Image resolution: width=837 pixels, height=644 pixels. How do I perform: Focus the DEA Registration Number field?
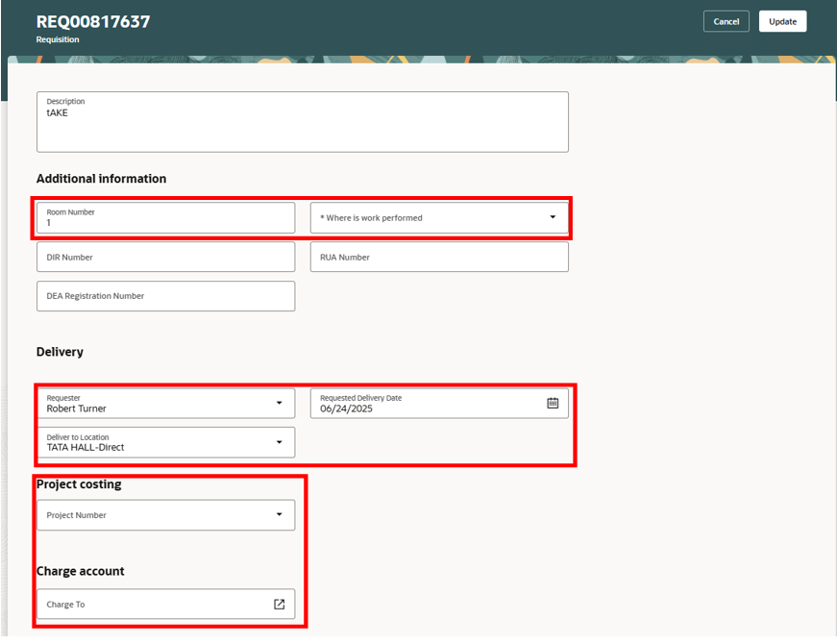click(x=165, y=296)
